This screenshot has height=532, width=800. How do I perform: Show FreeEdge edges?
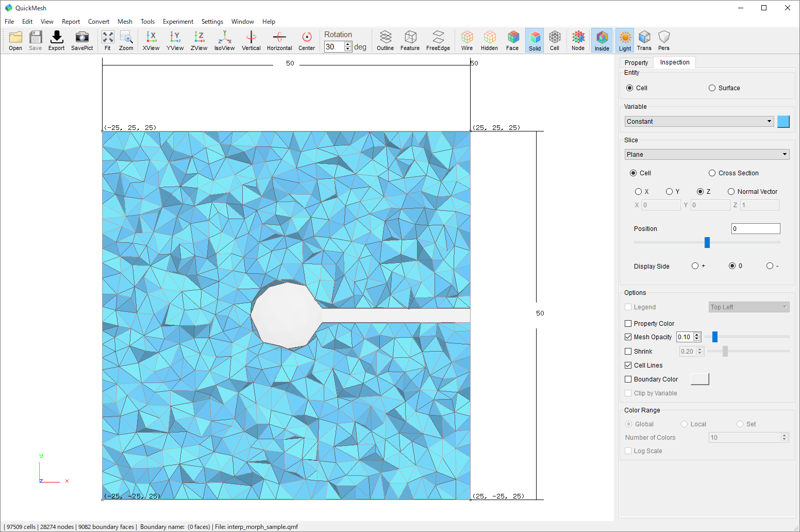[438, 40]
